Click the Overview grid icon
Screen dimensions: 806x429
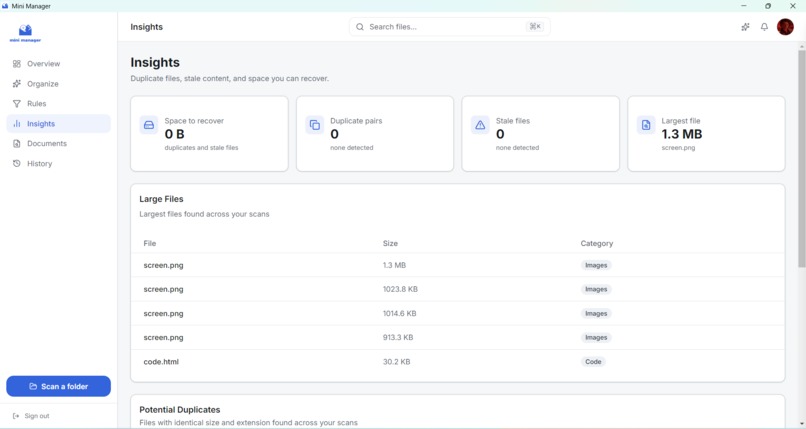click(17, 64)
